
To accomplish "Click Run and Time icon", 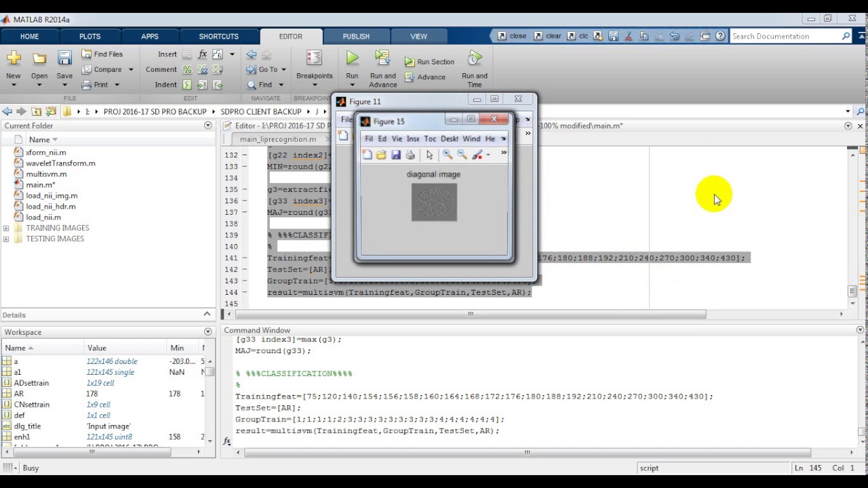I will click(475, 59).
